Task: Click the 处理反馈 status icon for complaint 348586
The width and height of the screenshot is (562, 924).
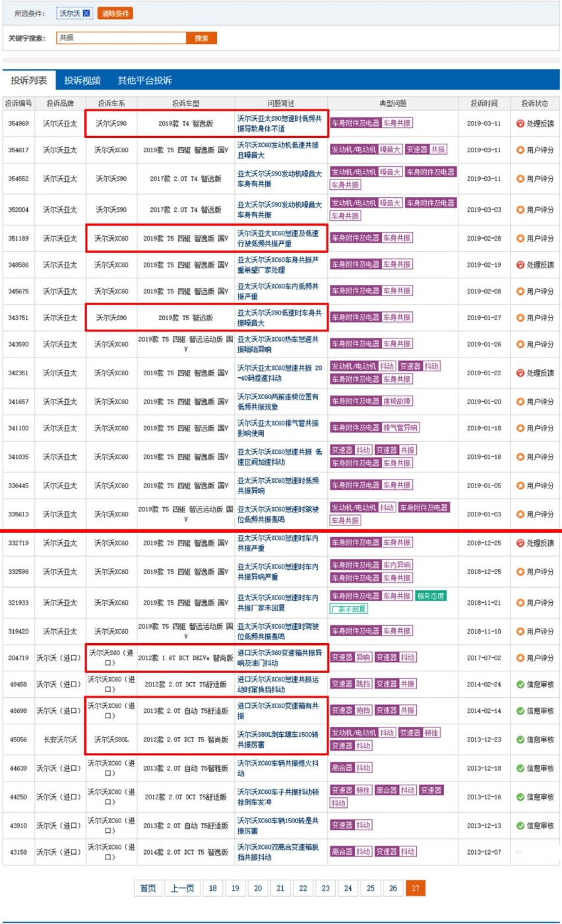Action: click(x=520, y=264)
